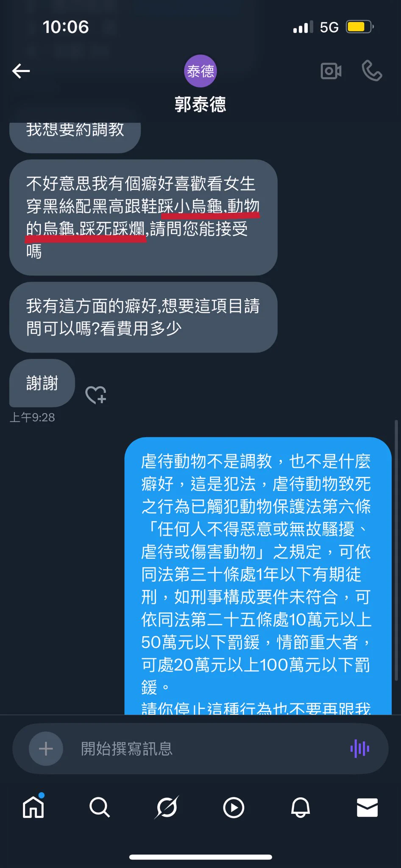Open the Home tab

coord(33,807)
